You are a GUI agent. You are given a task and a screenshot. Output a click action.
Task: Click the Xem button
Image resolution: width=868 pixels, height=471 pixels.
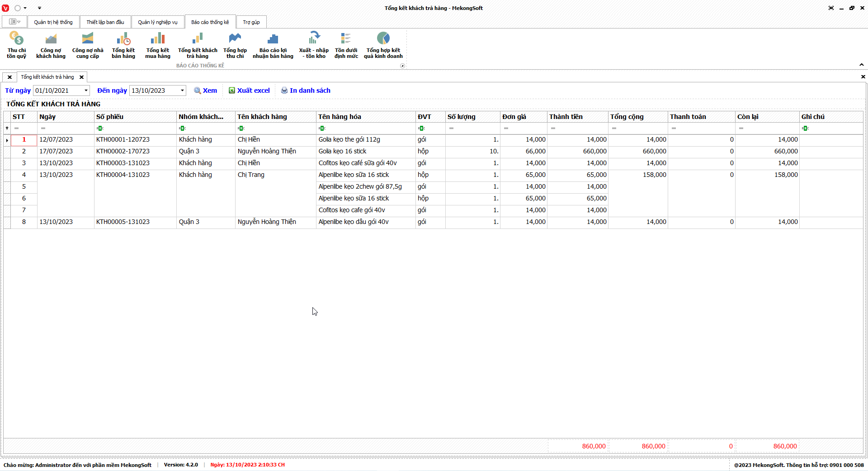point(206,90)
